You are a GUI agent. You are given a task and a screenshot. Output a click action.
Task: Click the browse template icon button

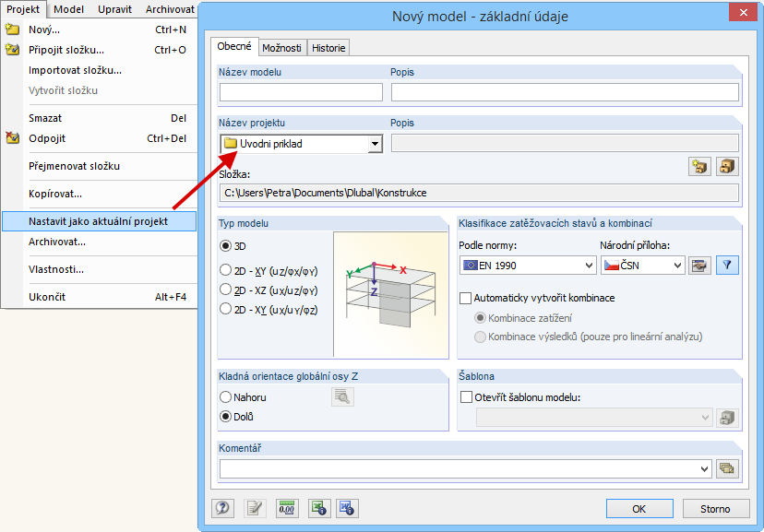pyautogui.click(x=727, y=418)
